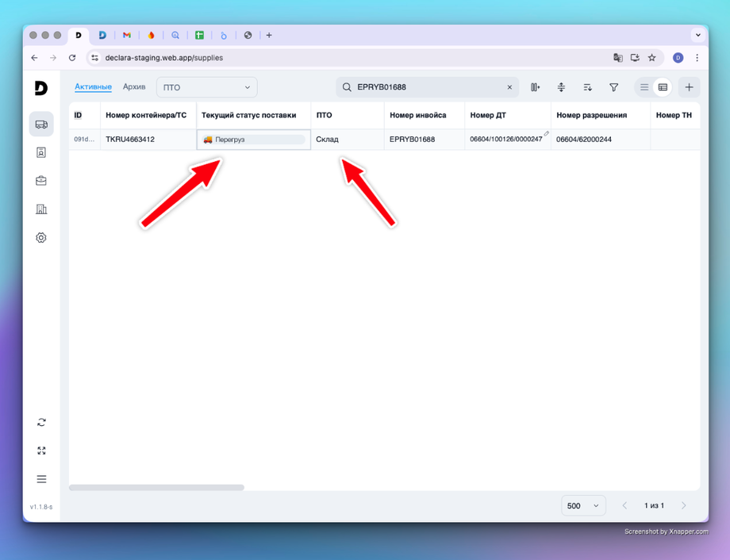This screenshot has width=730, height=560.
Task: Switch to the Архив tab
Action: coord(134,86)
